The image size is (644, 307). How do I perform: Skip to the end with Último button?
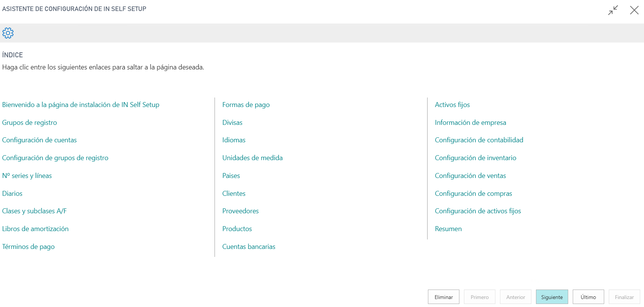588,297
